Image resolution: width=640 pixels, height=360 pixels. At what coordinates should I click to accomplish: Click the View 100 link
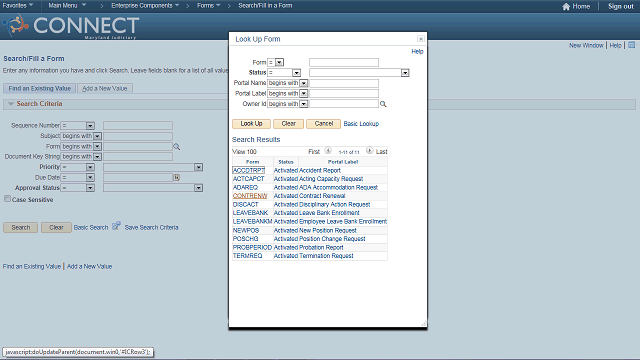244,152
